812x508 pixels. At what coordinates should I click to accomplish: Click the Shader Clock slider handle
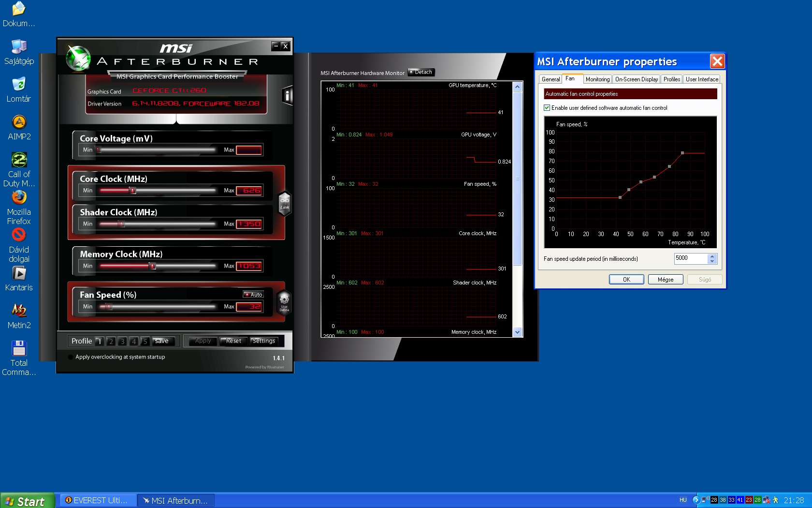[x=121, y=224]
